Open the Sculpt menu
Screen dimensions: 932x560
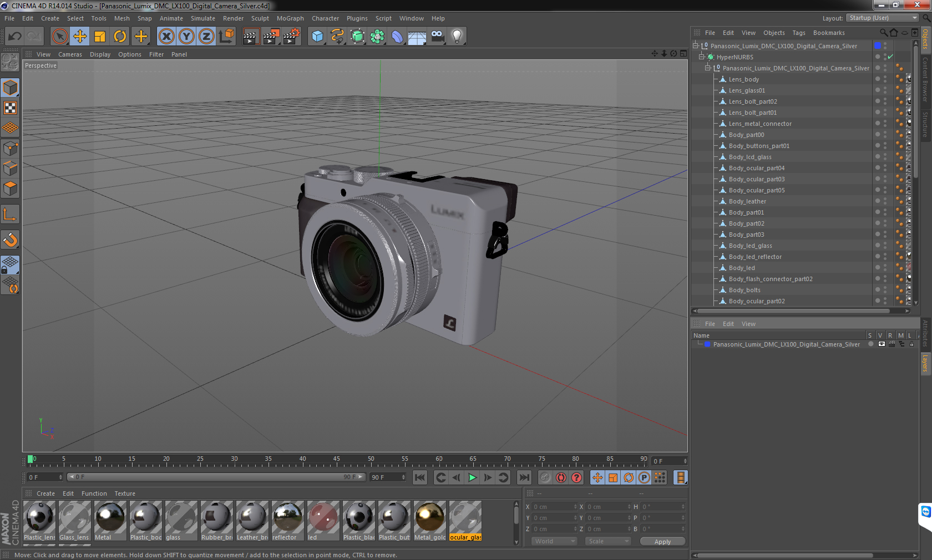pos(260,18)
